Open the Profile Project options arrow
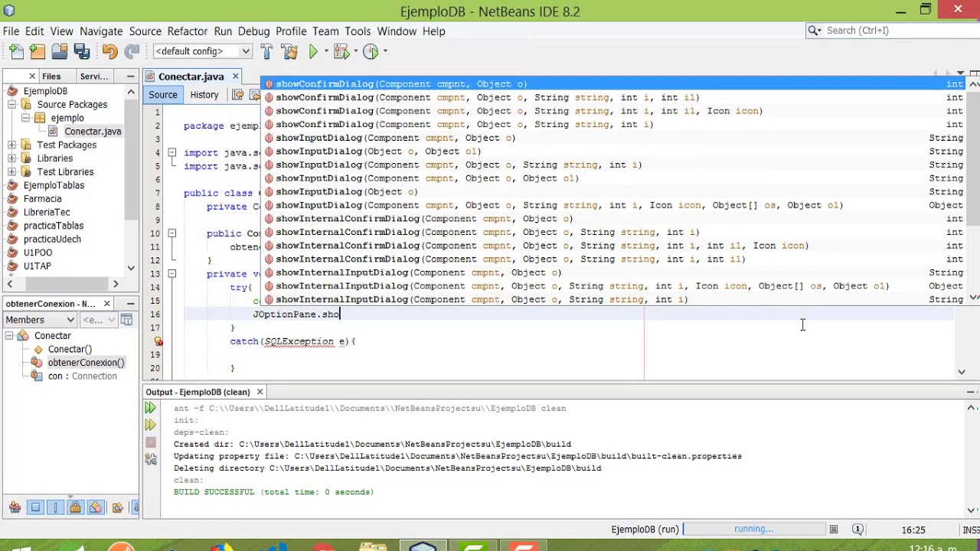Screen dimensions: 980x551 [x=385, y=51]
